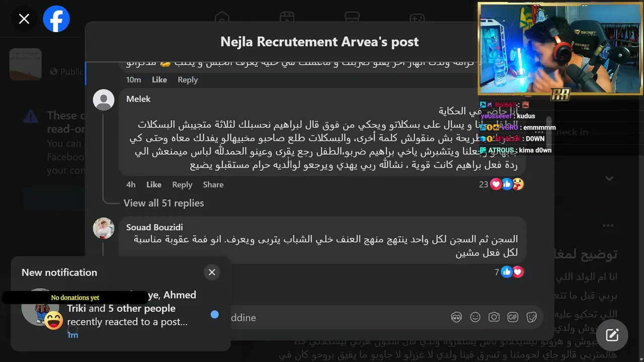644x362 pixels.
Task: Like the comment posted 10m ago
Action: tap(159, 79)
